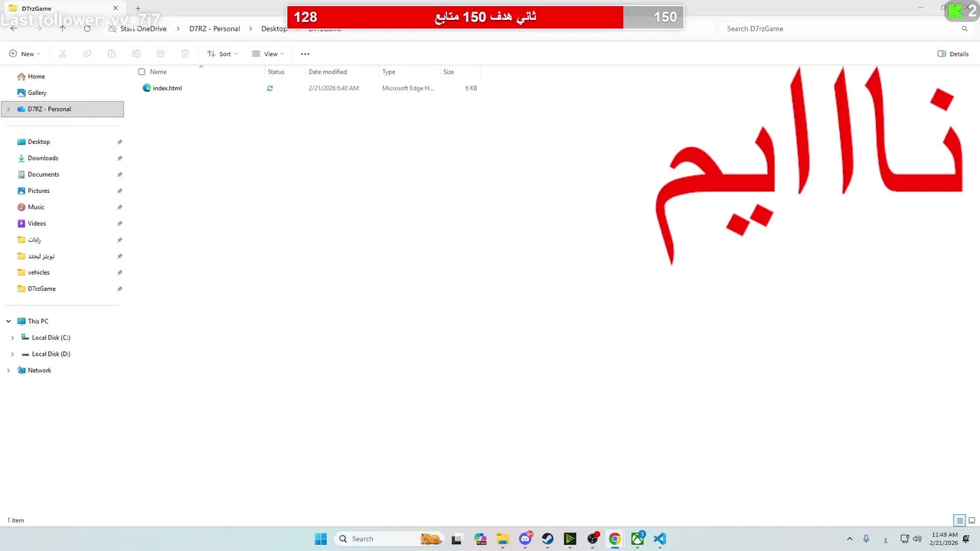Image resolution: width=980 pixels, height=551 pixels.
Task: Open clock and date flyout
Action: click(945, 539)
